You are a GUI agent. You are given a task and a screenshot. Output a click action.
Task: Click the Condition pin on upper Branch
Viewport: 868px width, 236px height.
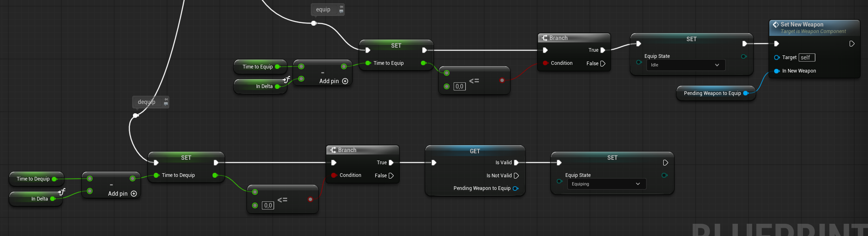click(545, 63)
